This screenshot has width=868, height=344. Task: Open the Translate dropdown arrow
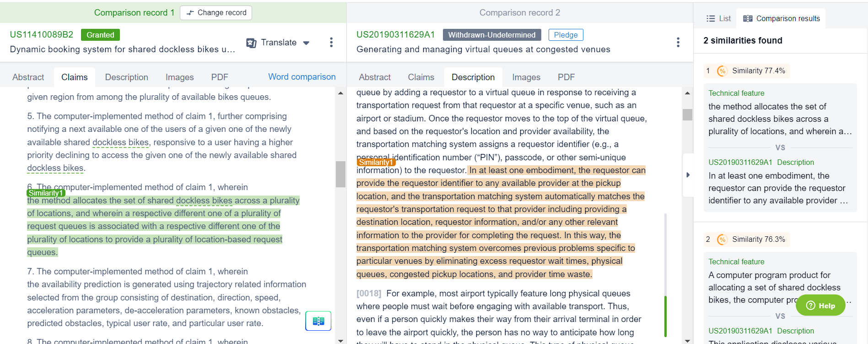(x=306, y=43)
